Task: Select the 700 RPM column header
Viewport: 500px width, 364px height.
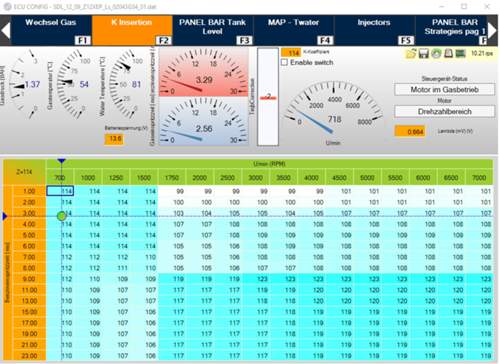Action: click(x=60, y=177)
